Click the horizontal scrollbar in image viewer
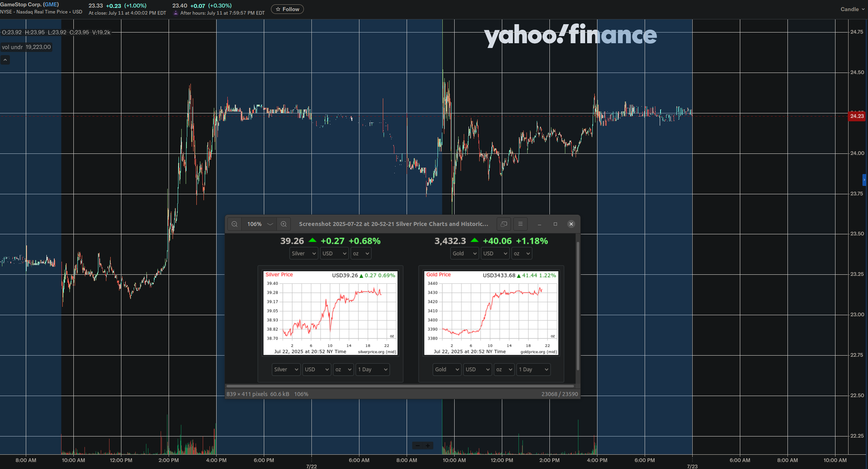The height and width of the screenshot is (469, 868). coord(400,386)
